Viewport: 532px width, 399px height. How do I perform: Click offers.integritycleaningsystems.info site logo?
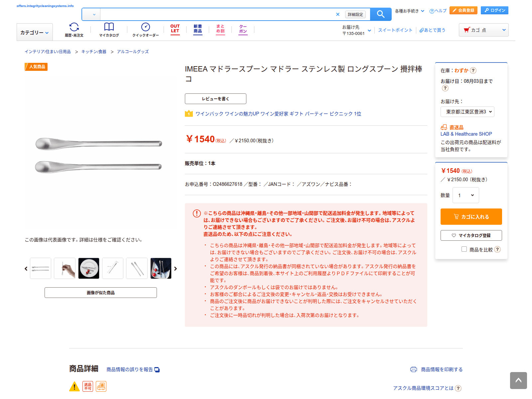tap(45, 6)
